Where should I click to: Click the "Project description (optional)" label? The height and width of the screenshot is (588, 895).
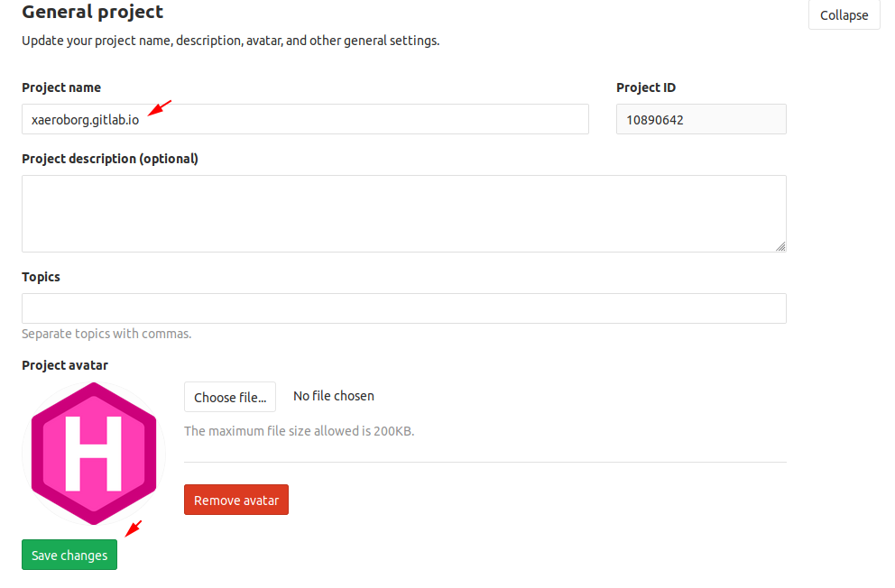pos(110,159)
